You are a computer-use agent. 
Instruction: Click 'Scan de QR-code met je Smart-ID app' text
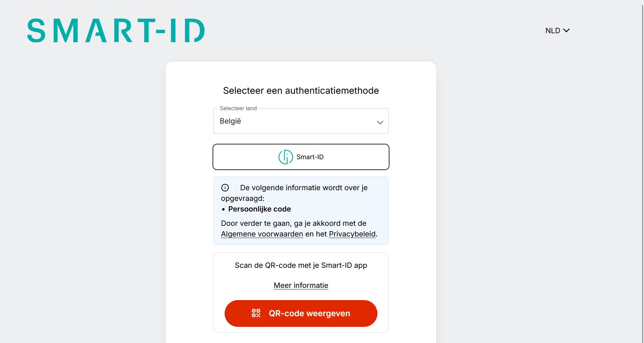301,265
